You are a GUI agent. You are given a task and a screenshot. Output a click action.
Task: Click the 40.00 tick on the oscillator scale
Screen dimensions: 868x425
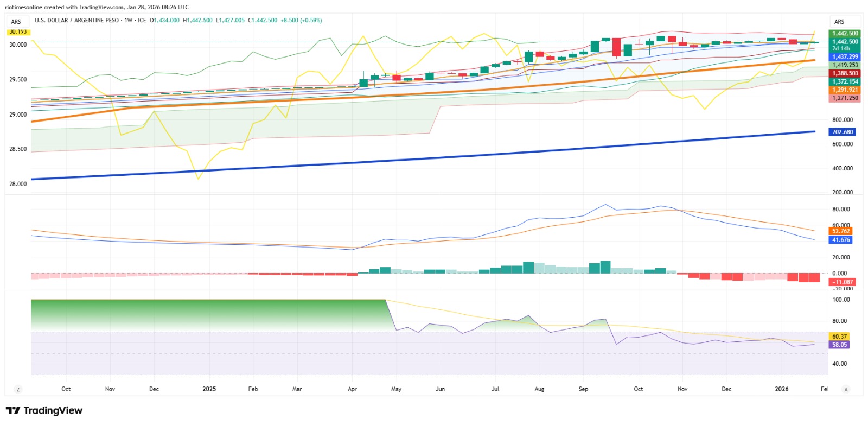click(839, 364)
